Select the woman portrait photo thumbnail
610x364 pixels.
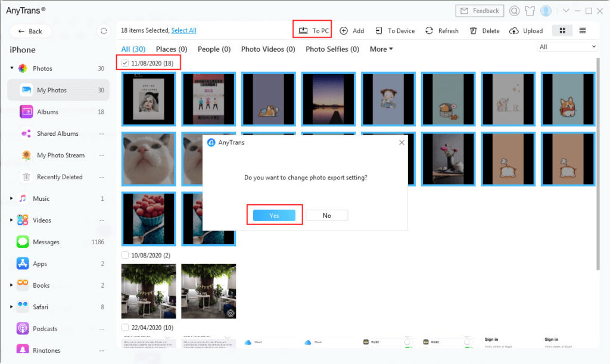pos(148,99)
